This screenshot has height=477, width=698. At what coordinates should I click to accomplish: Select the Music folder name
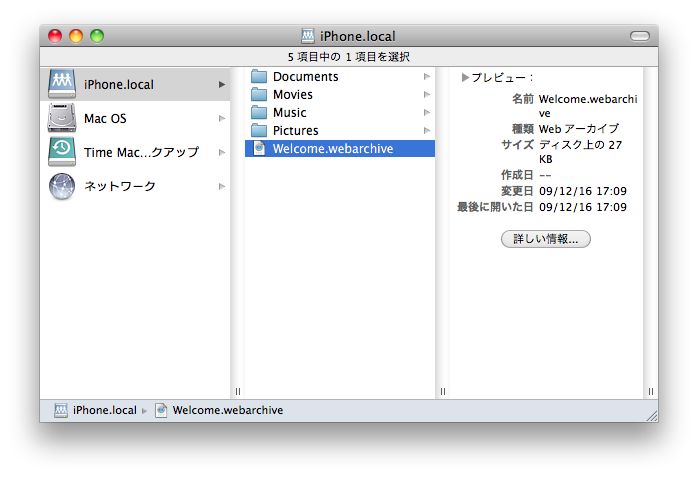coord(289,112)
